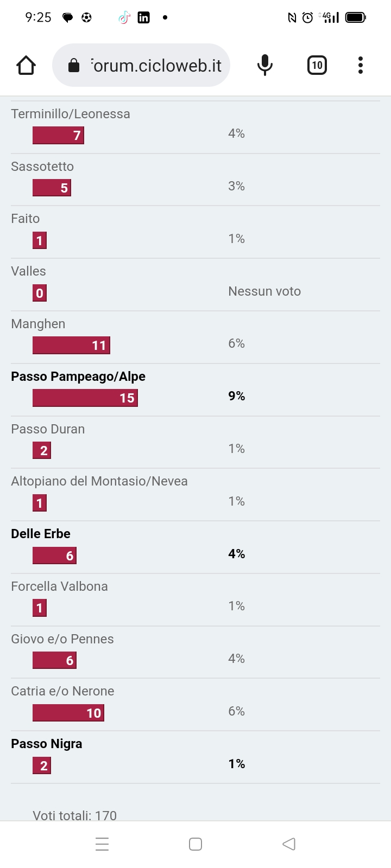391x868 pixels.
Task: Open the recent apps menu lines icon
Action: tap(102, 844)
